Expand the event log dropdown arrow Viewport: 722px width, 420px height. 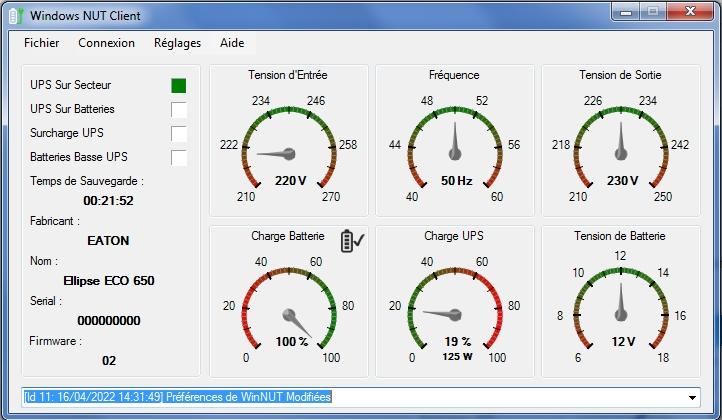pyautogui.click(x=692, y=397)
